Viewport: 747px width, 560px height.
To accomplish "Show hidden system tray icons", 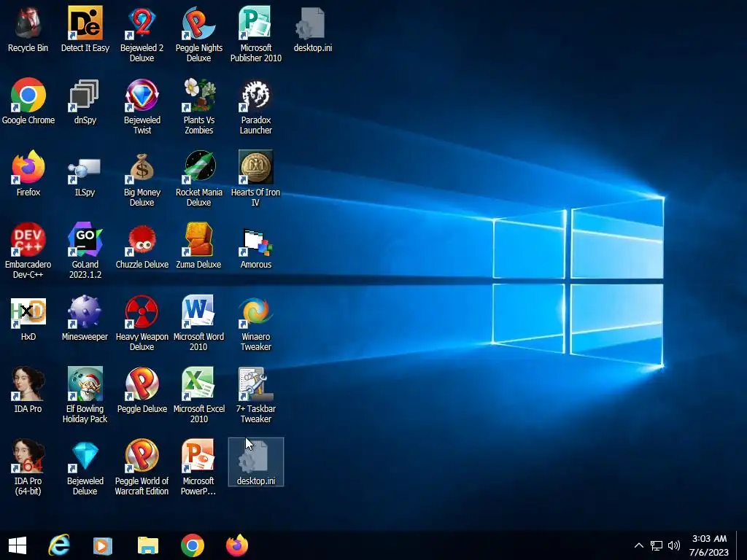I will (x=639, y=545).
